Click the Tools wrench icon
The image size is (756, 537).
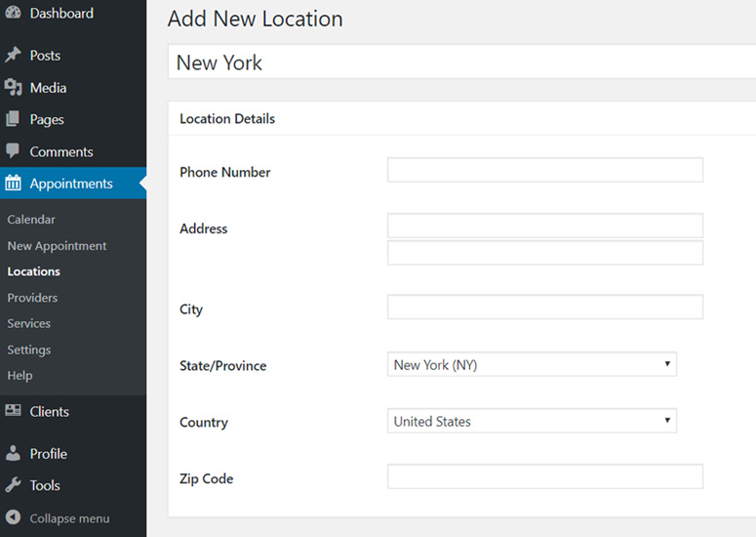point(13,485)
